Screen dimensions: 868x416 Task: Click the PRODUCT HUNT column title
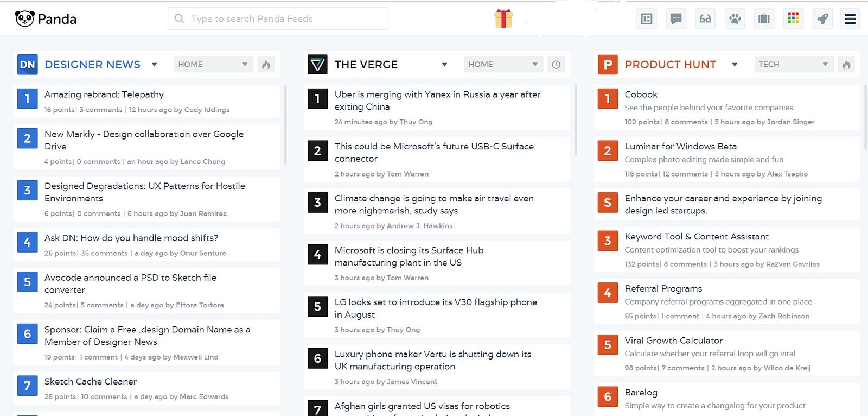(x=671, y=65)
